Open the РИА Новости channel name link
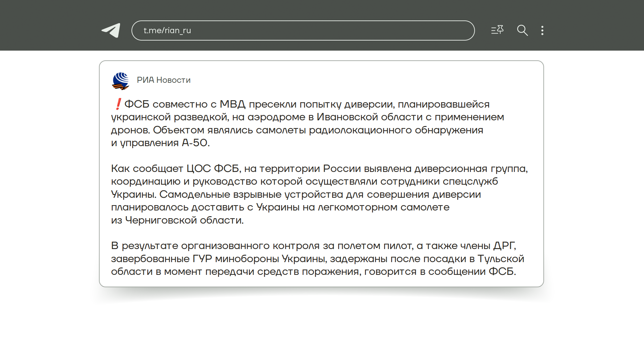The width and height of the screenshot is (644, 362). (x=164, y=80)
